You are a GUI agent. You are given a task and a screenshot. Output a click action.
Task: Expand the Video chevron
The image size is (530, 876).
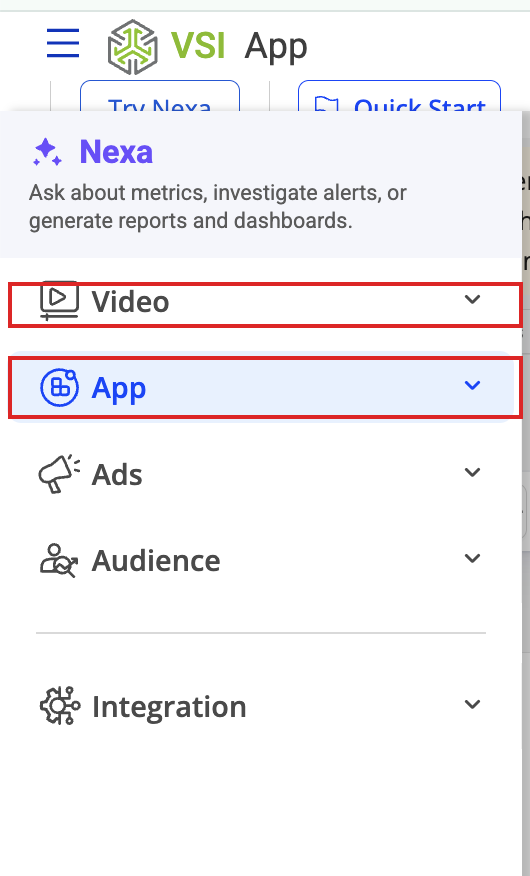(x=472, y=299)
